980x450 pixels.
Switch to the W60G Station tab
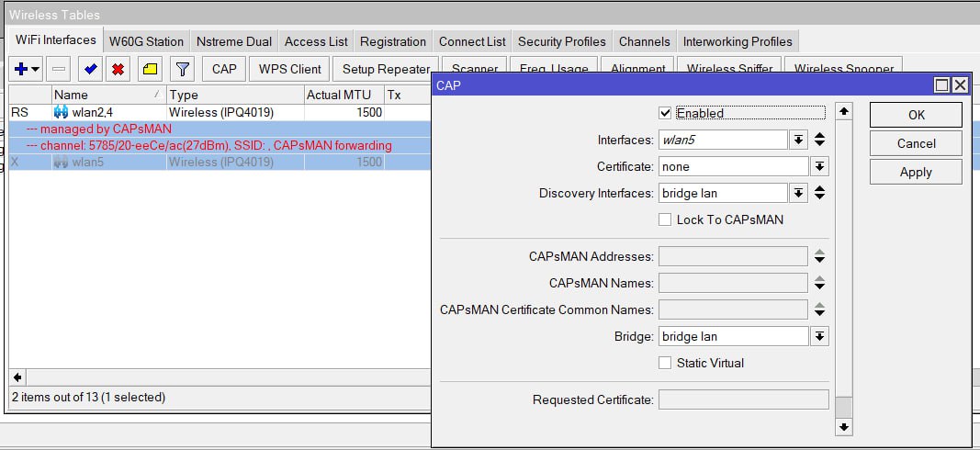point(146,42)
